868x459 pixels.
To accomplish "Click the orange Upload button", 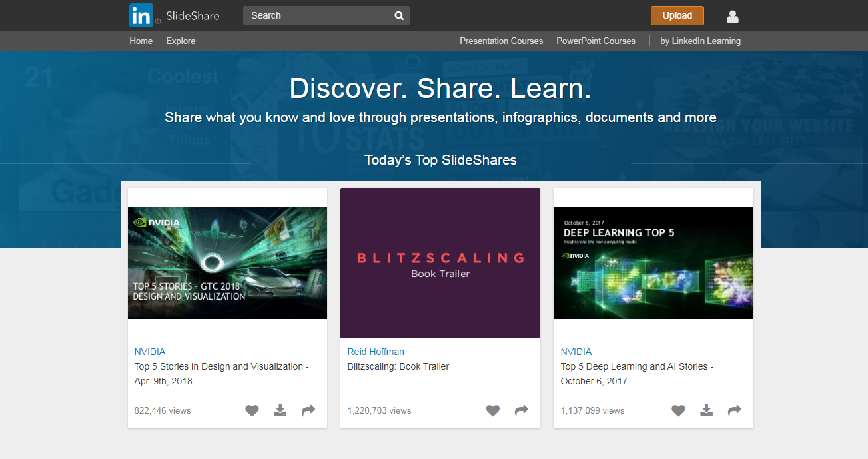I will (x=677, y=16).
